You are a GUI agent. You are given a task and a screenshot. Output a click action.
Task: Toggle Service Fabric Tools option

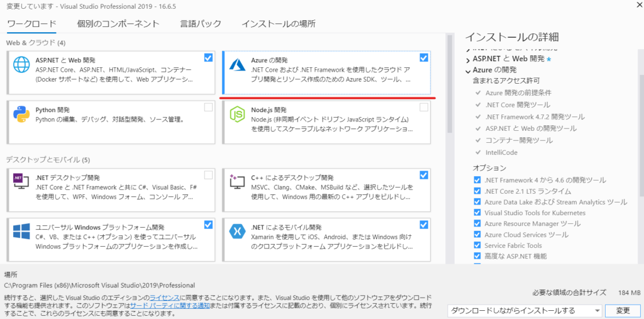(477, 245)
